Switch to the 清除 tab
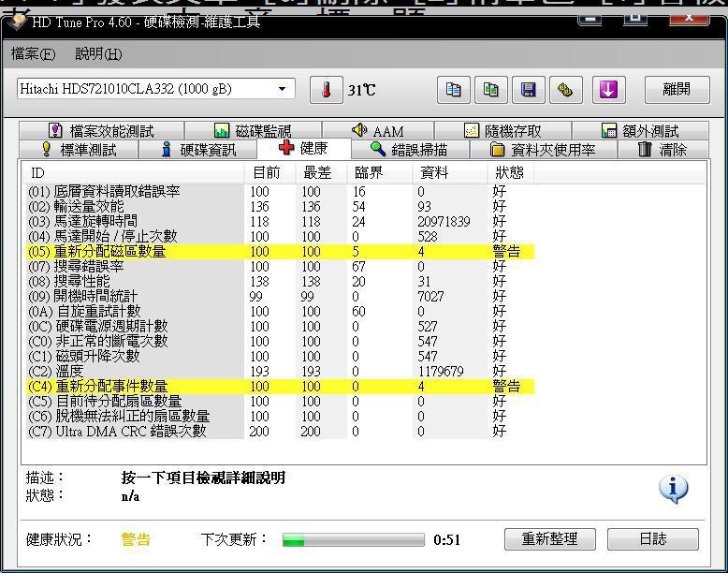 tap(662, 150)
